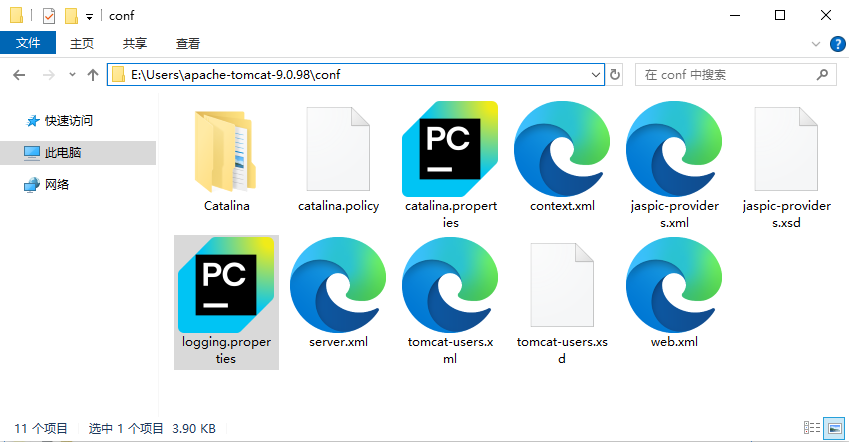Maximize the conf window
Image resolution: width=849 pixels, height=442 pixels.
click(x=780, y=15)
